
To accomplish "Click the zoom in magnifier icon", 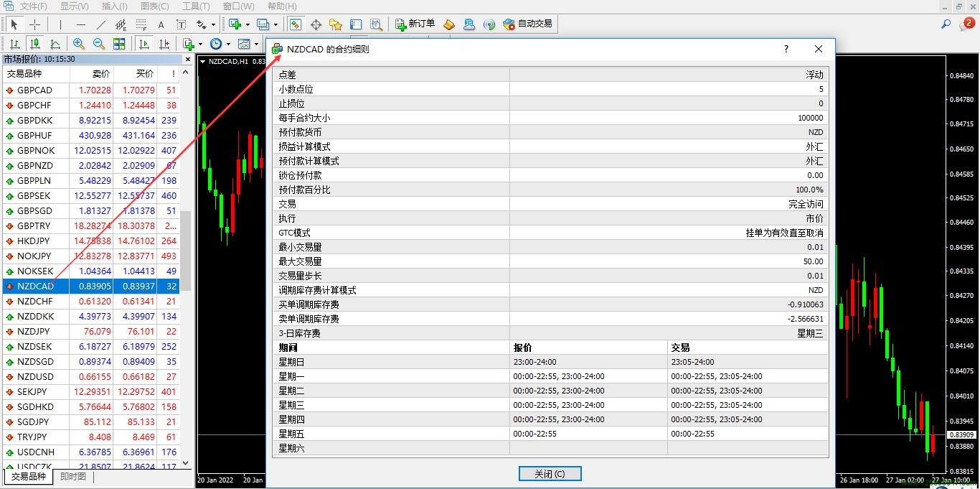I will click(x=79, y=44).
